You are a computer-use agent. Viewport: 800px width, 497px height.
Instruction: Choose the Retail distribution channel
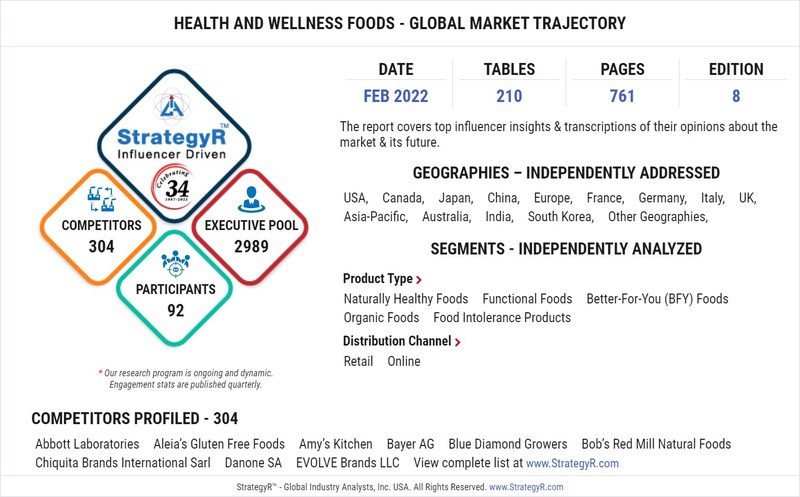pyautogui.click(x=360, y=361)
